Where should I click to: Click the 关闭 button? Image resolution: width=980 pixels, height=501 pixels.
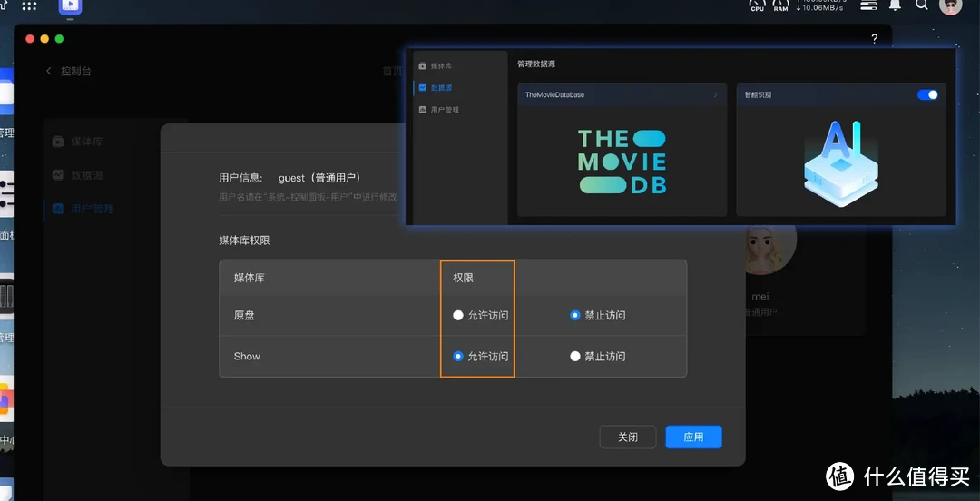pos(628,437)
